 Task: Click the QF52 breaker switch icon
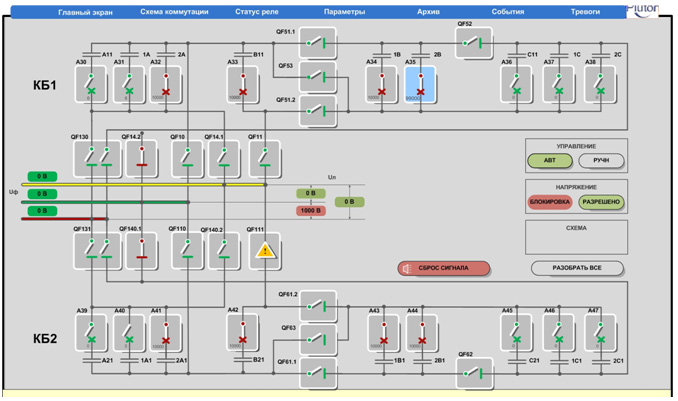tap(474, 43)
